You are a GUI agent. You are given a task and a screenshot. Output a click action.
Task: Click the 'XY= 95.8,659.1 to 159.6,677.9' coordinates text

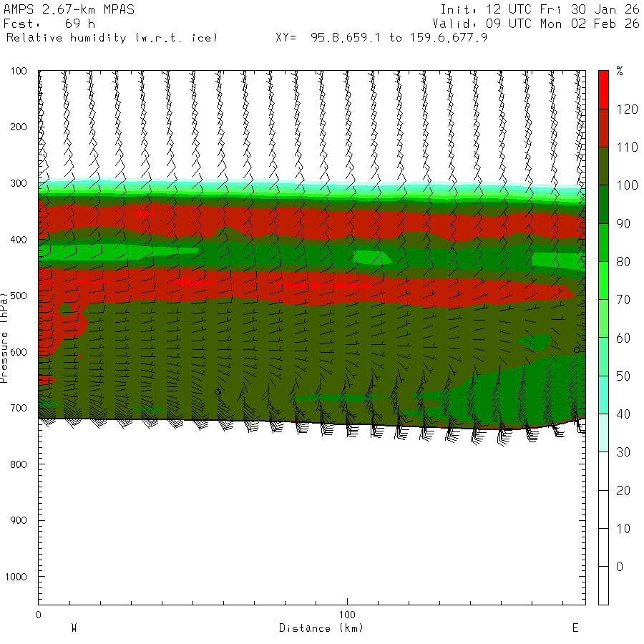(381, 38)
